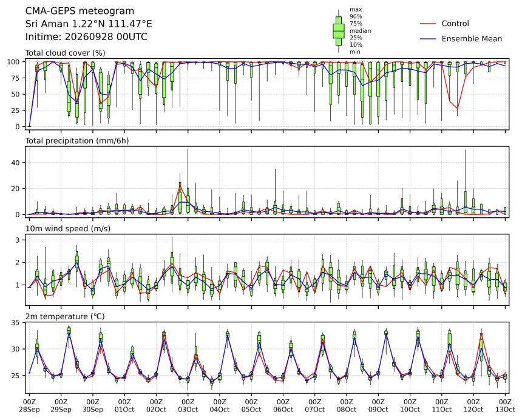Click the box-plot legend icon
Viewport: 522px width, 420px height.
tap(339, 31)
